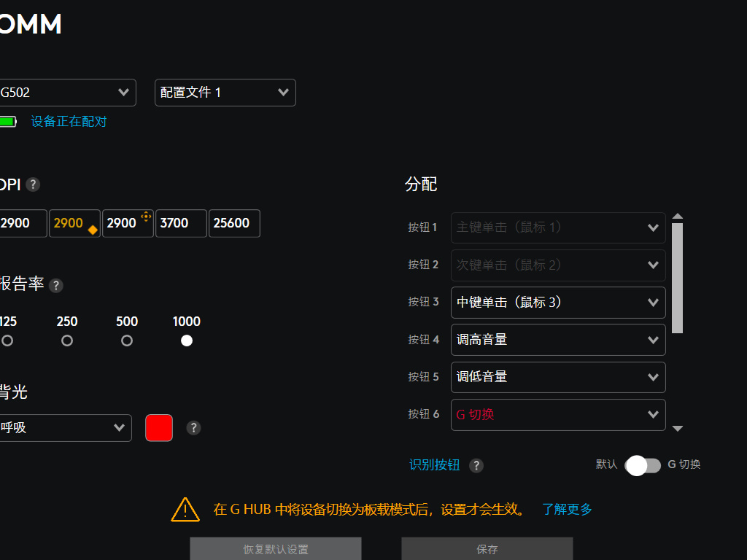Image resolution: width=747 pixels, height=560 pixels.
Task: Click the identify buttons help question mark icon
Action: click(476, 465)
